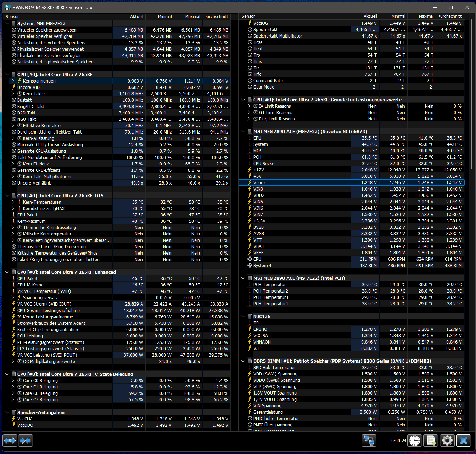Image resolution: width=476 pixels, height=454 pixels.
Task: Click the Maximal column header in right panel
Action: tap(422, 16)
